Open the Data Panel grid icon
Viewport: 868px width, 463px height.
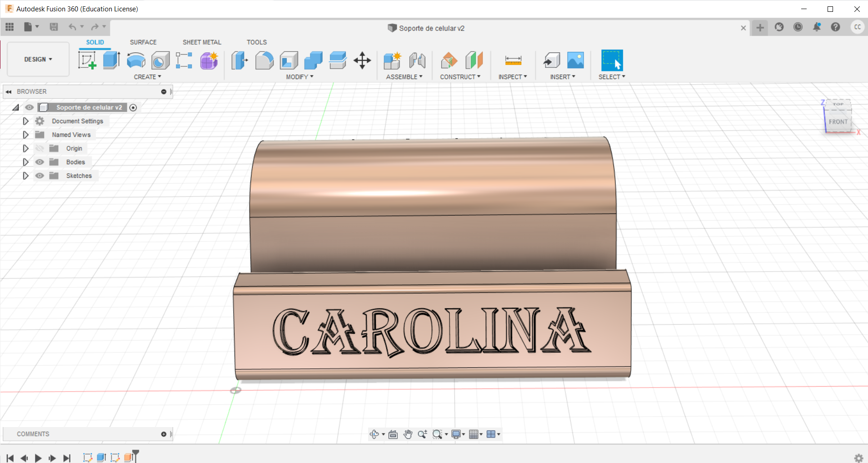pyautogui.click(x=10, y=27)
